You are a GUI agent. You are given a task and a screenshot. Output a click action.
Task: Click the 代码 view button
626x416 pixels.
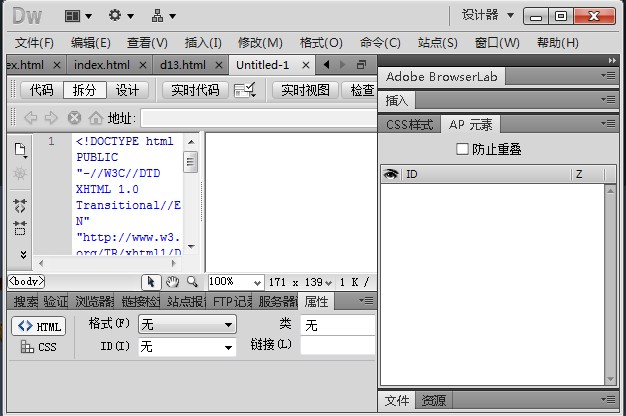41,90
